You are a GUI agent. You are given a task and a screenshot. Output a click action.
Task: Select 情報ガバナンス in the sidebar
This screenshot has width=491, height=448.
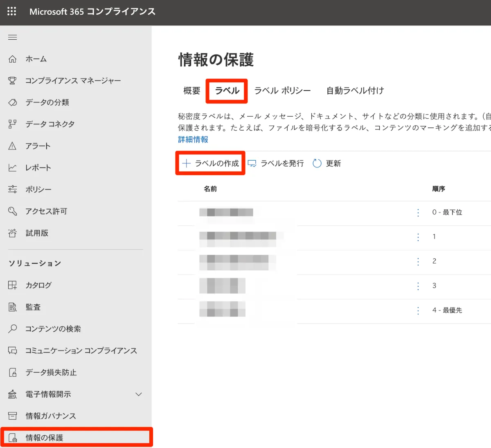click(x=51, y=416)
